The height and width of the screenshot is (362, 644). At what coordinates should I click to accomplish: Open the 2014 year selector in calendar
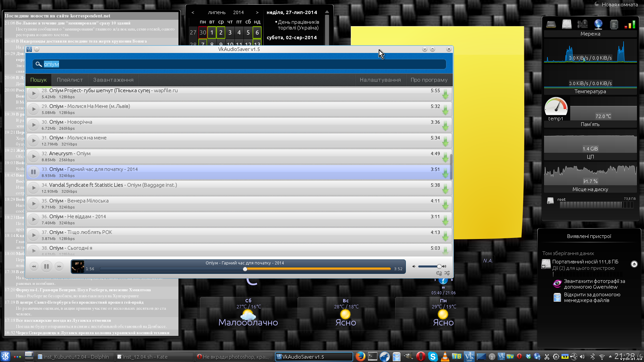tap(238, 12)
